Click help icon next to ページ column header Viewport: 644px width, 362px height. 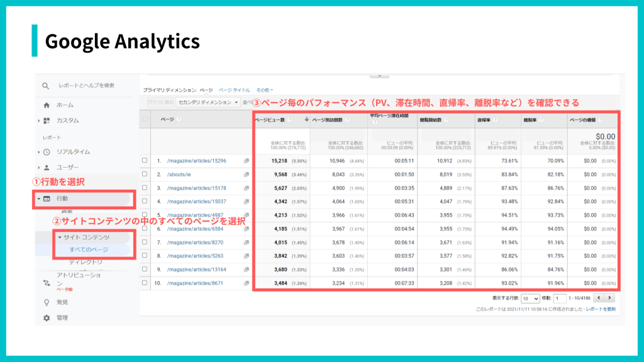tap(179, 119)
